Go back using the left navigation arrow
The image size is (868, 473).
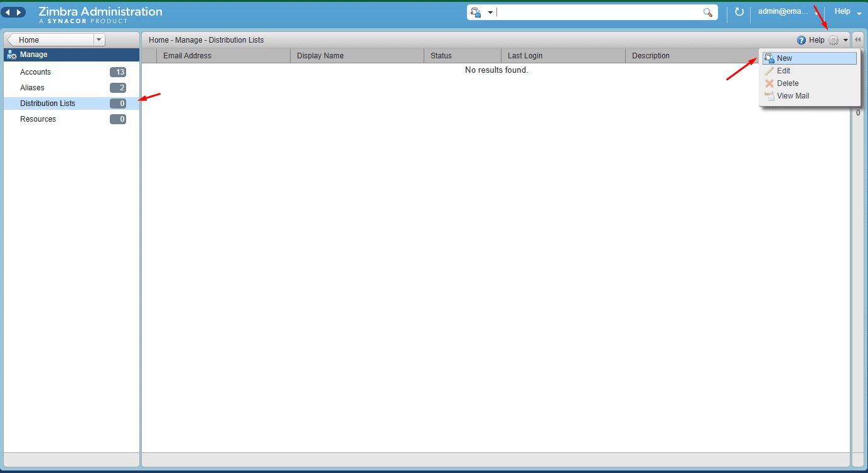click(x=8, y=13)
